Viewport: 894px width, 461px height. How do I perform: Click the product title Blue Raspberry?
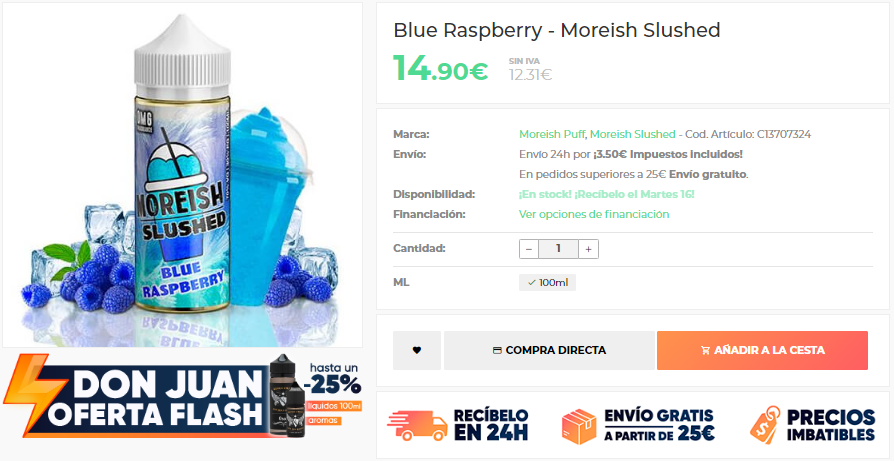pyautogui.click(x=556, y=30)
